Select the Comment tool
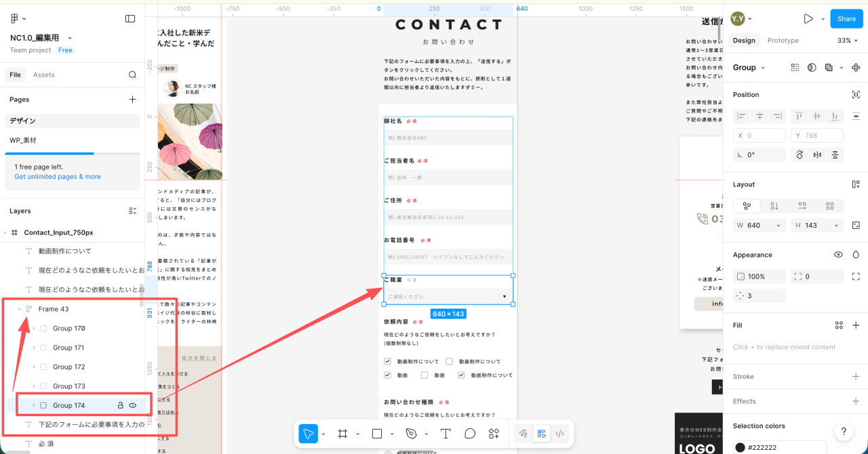Screen dimensions: 868x454 (469, 434)
